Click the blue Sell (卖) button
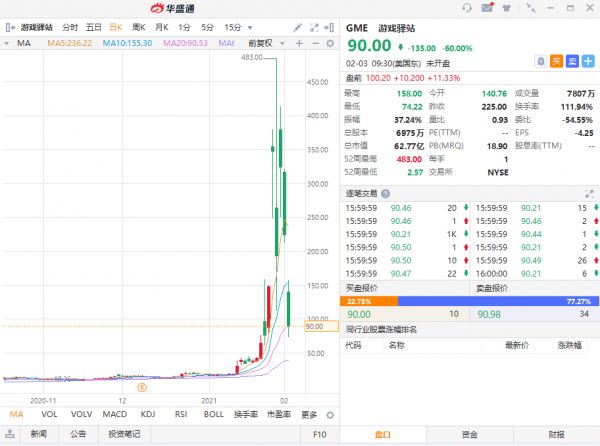 pos(572,61)
